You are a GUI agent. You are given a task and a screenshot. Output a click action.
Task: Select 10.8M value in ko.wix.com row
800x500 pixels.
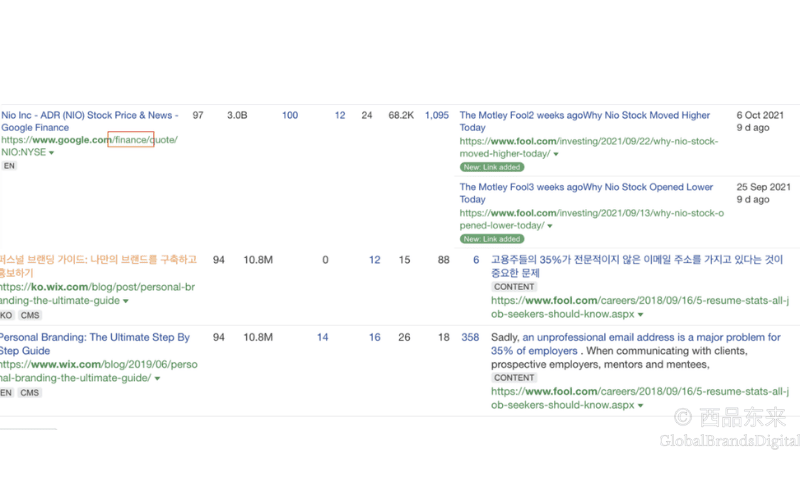pos(258,260)
